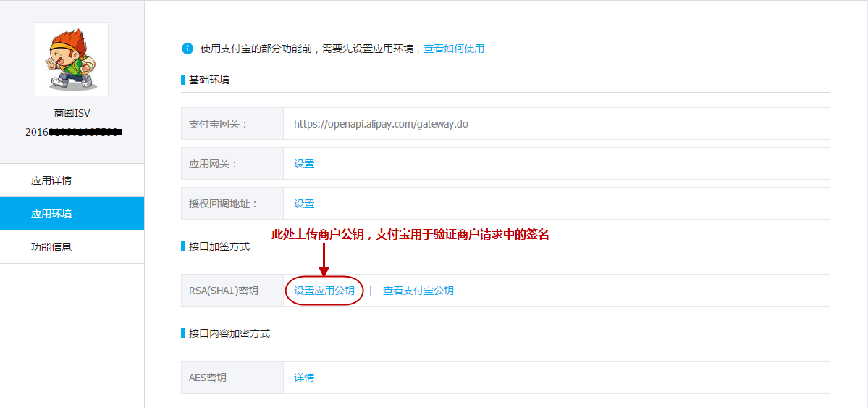Click 设置 link for 应用网关
The image size is (868, 408).
tap(304, 164)
